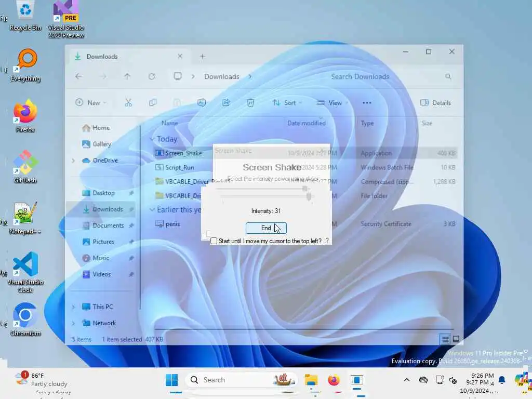
Task: Open the Windows Start button
Action: click(x=171, y=380)
